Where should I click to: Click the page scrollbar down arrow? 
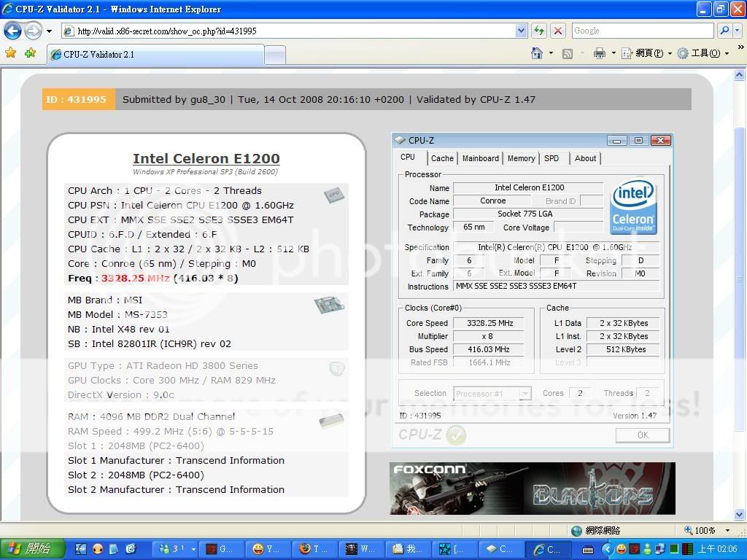tap(740, 514)
